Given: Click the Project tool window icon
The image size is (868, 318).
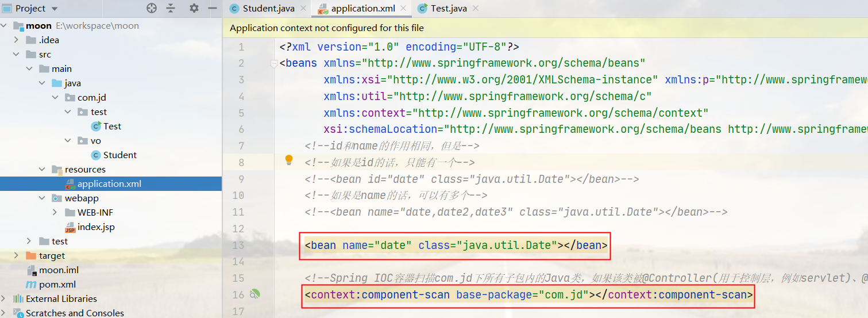Looking at the screenshot, I should [x=7, y=8].
